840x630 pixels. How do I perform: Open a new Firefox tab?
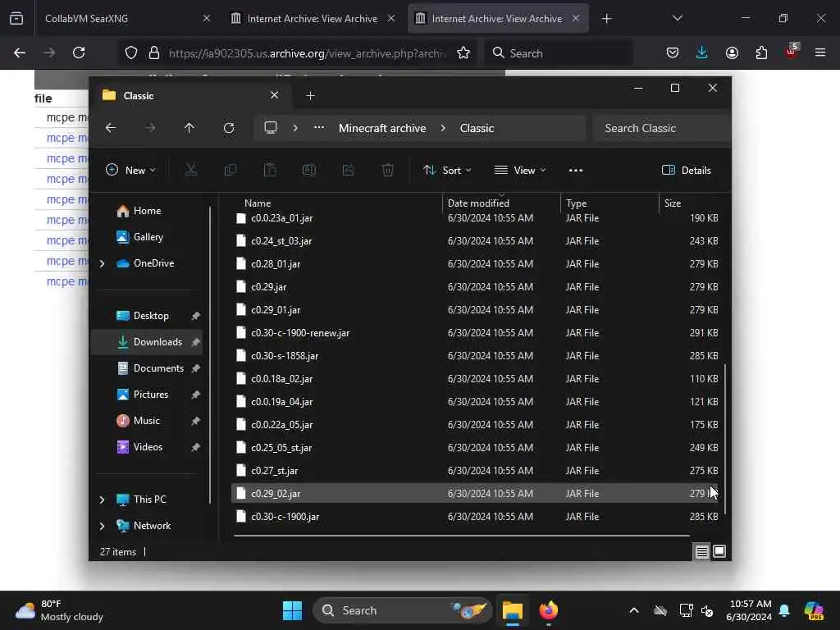[x=606, y=19]
